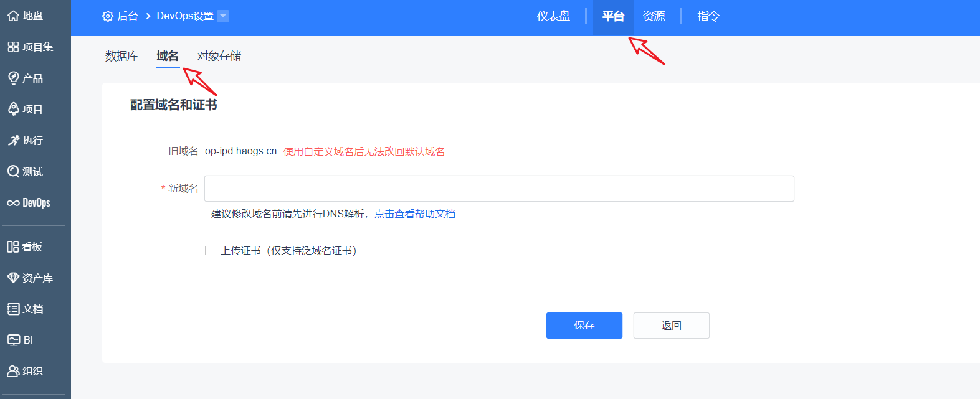The image size is (980, 399).
Task: Open the 文档 document icon
Action: click(13, 309)
